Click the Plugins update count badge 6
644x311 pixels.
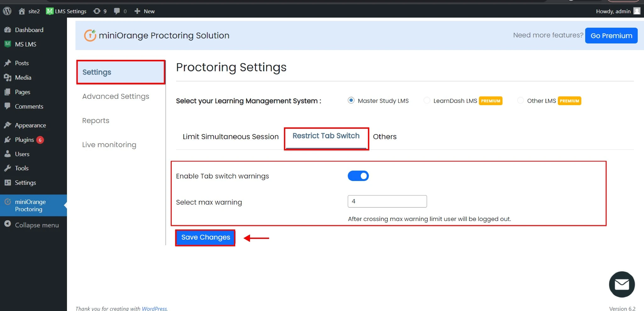pyautogui.click(x=40, y=140)
